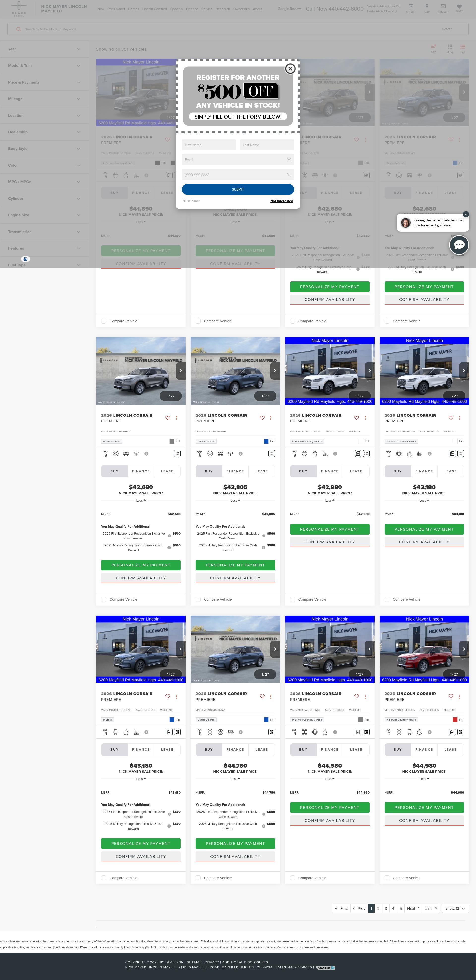Open window sticker icon on stock TUL06390 card
Screen dimensions: 476x980
click(452, 453)
